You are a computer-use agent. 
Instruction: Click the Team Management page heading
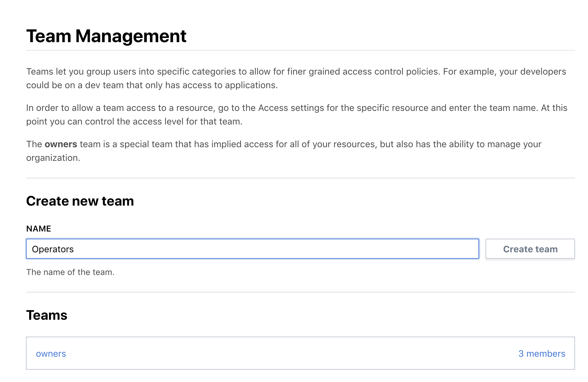click(x=106, y=36)
